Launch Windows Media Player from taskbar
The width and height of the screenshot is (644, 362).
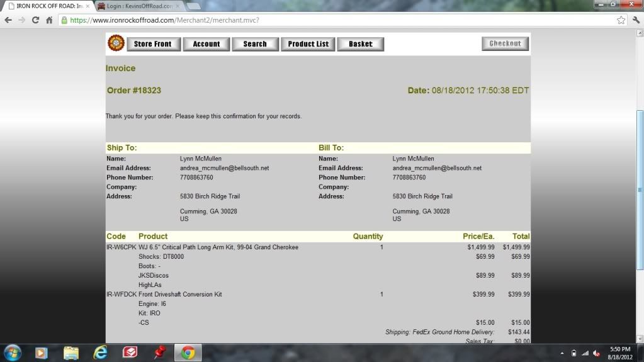41,353
